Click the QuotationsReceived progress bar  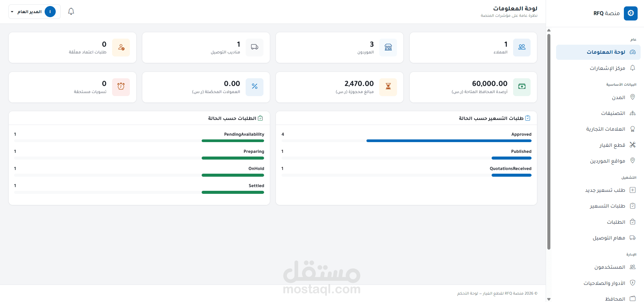511,175
